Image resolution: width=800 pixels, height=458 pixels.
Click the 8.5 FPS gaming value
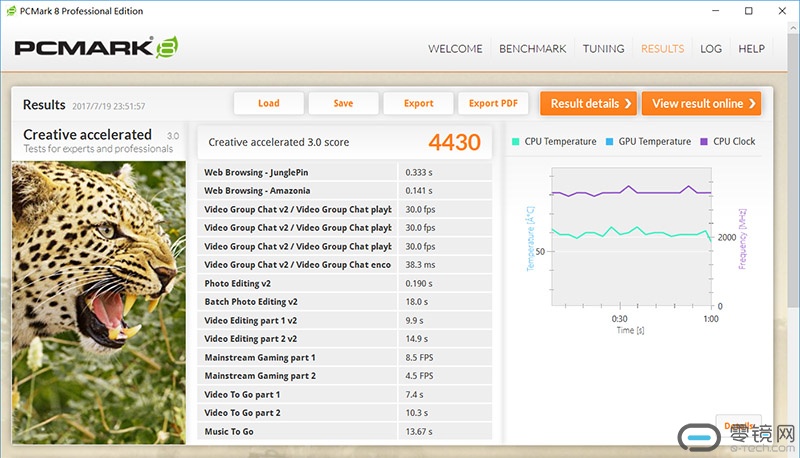tap(419, 358)
